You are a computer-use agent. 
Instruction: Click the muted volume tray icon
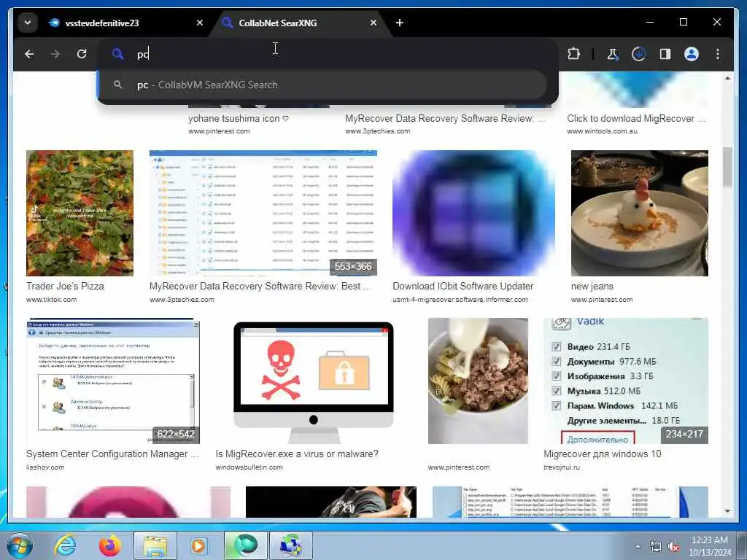coord(673,547)
